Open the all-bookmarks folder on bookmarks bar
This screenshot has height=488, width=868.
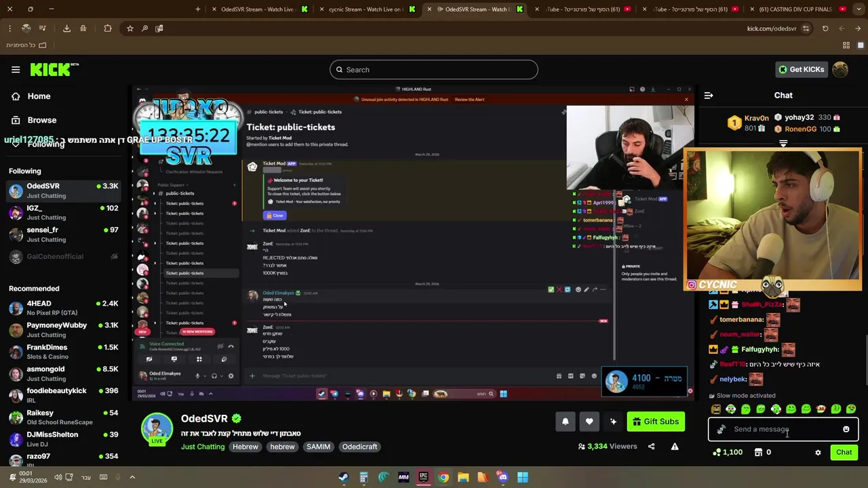click(26, 45)
